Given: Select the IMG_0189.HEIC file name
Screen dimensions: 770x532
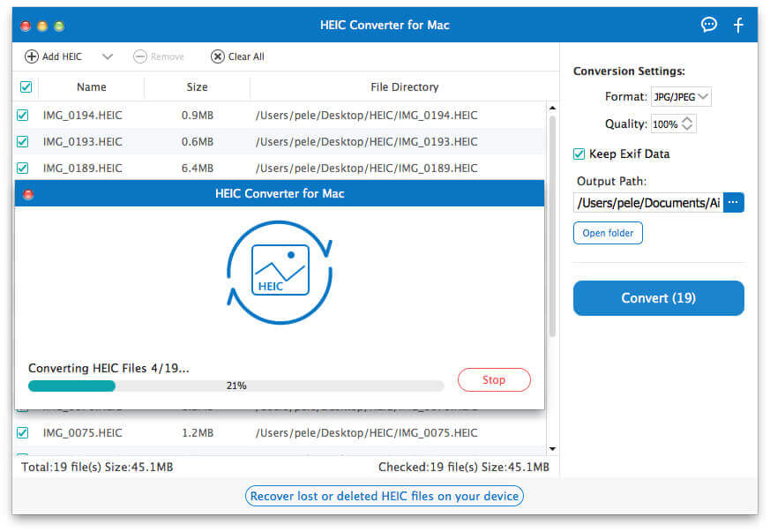Looking at the screenshot, I should [x=83, y=168].
